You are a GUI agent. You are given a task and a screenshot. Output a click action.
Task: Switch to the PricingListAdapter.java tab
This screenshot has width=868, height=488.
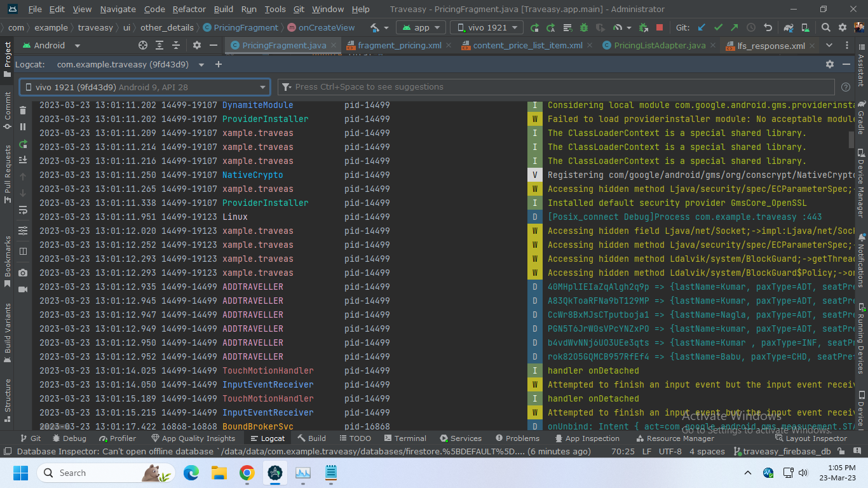(659, 46)
